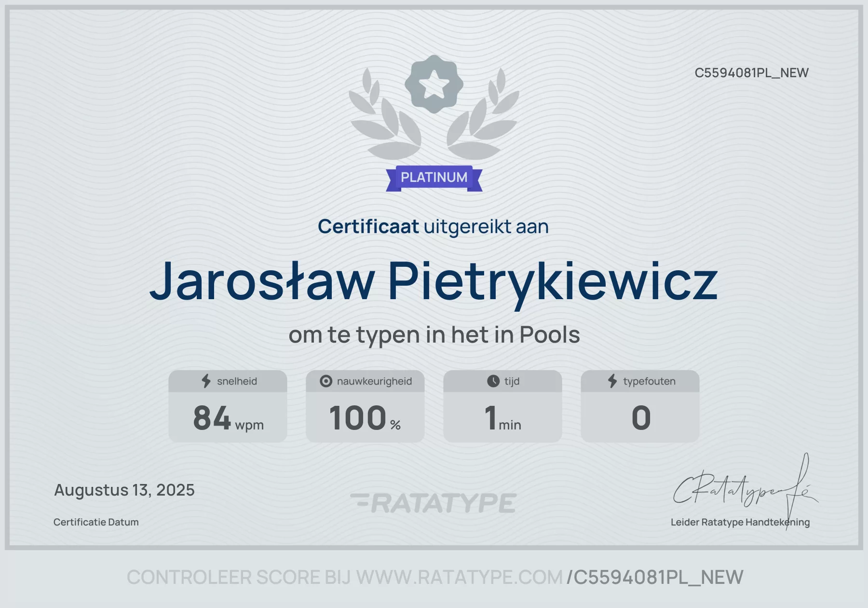Image resolution: width=868 pixels, height=608 pixels.
Task: Click the target icon beside nauwkeurigheid
Action: pos(326,381)
